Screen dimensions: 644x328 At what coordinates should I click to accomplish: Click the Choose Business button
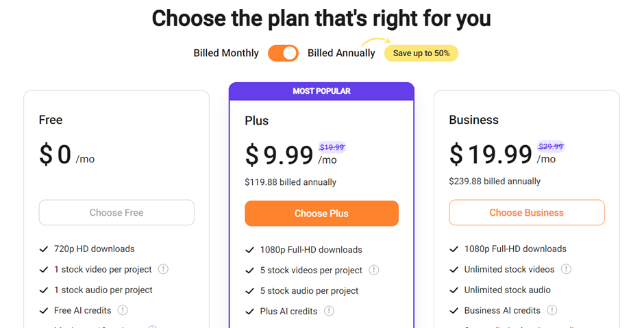527,213
